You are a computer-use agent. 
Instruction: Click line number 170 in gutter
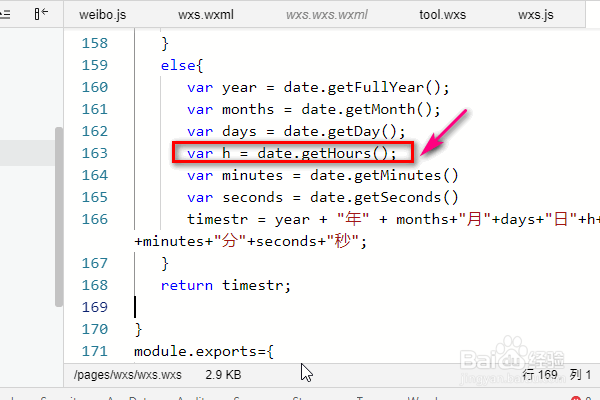95,329
